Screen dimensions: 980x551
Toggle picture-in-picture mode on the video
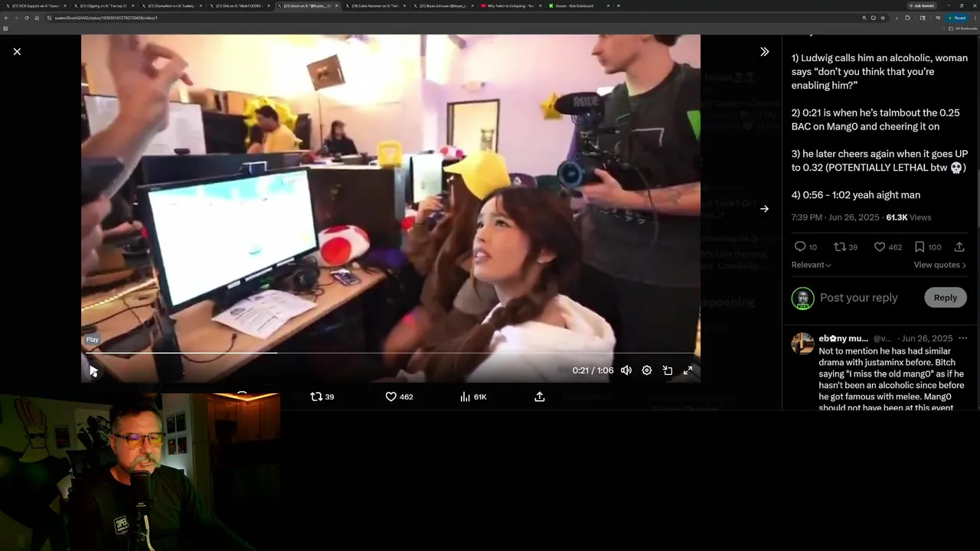point(668,370)
